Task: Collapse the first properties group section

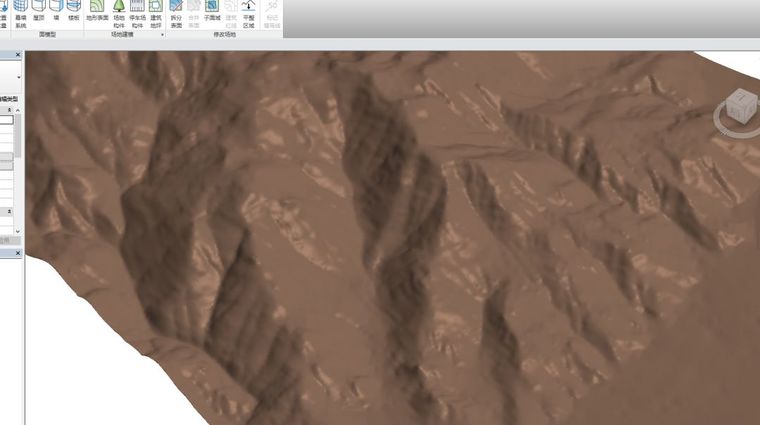Action: click(9, 110)
